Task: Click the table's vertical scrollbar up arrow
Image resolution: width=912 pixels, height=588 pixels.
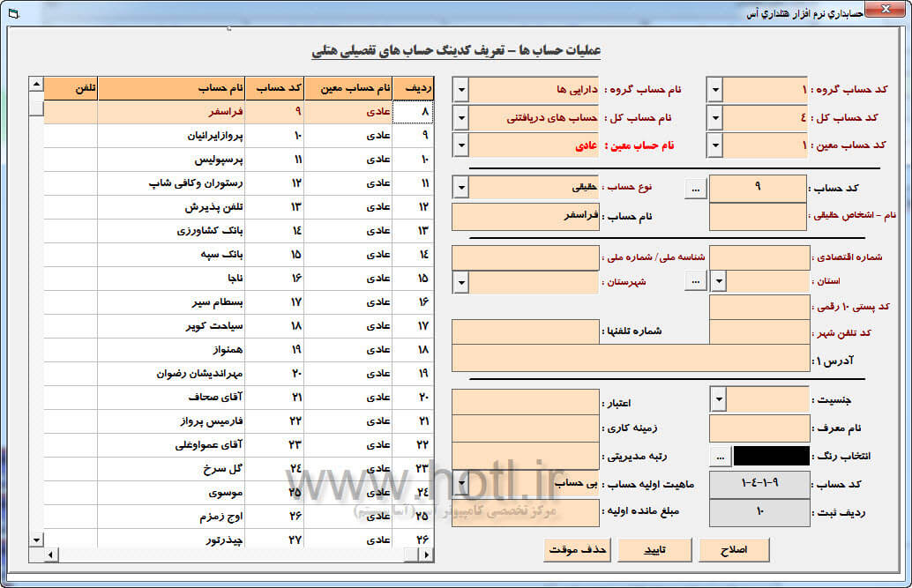Action: point(36,85)
